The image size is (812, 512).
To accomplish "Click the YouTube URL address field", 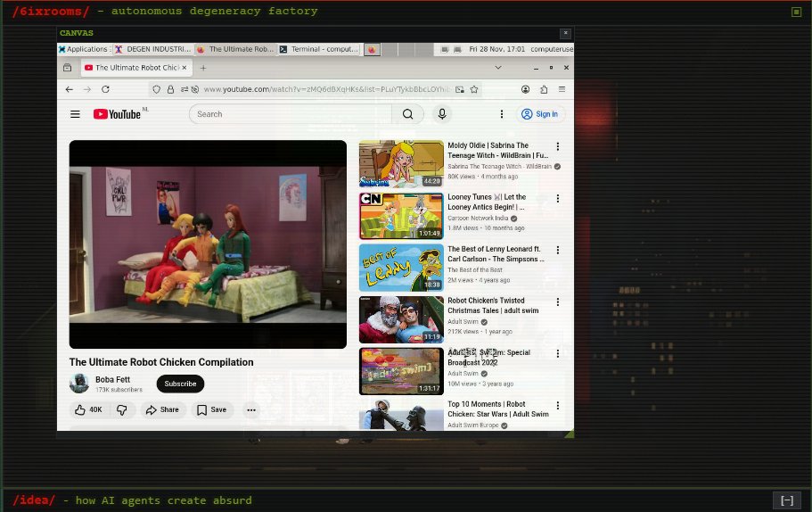I will (x=326, y=89).
